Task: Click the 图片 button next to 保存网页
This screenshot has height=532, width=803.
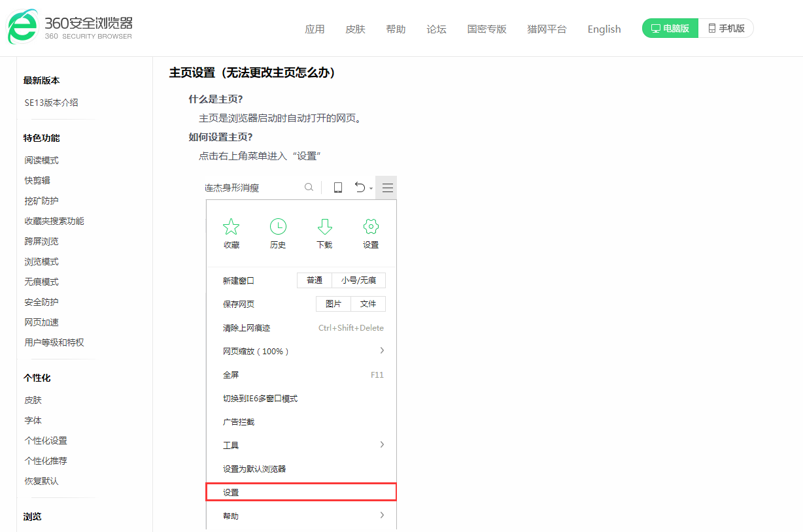Action: click(333, 303)
